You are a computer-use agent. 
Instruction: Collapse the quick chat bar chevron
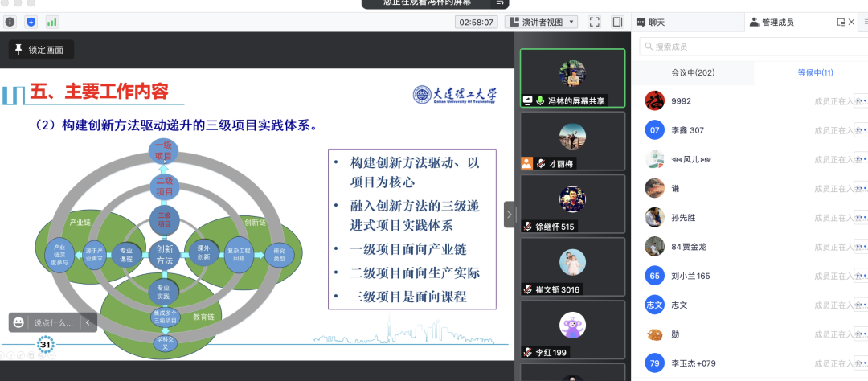[x=88, y=322]
